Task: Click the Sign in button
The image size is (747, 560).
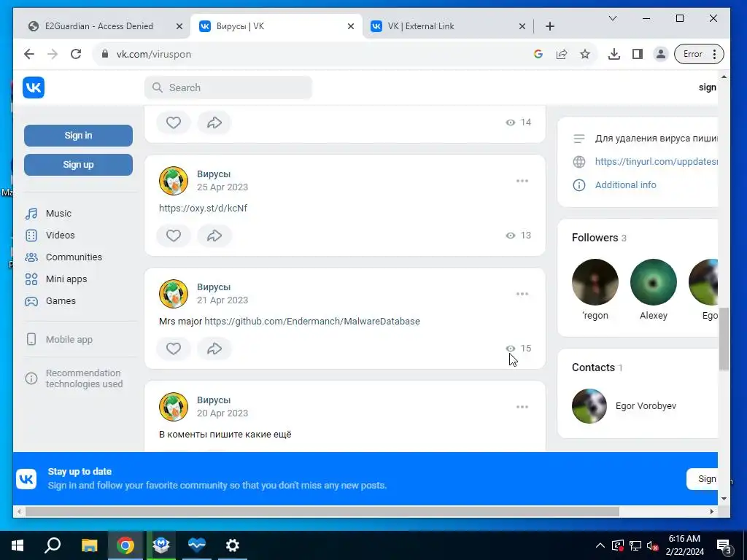Action: click(x=78, y=136)
